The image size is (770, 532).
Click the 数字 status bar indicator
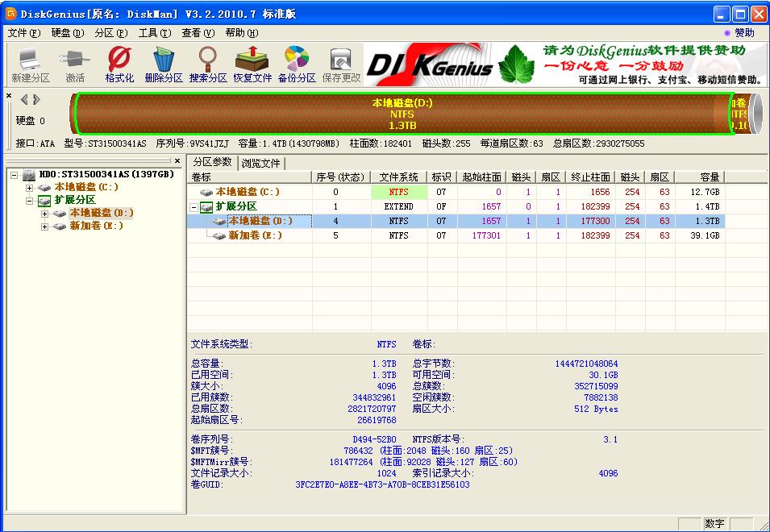714,524
